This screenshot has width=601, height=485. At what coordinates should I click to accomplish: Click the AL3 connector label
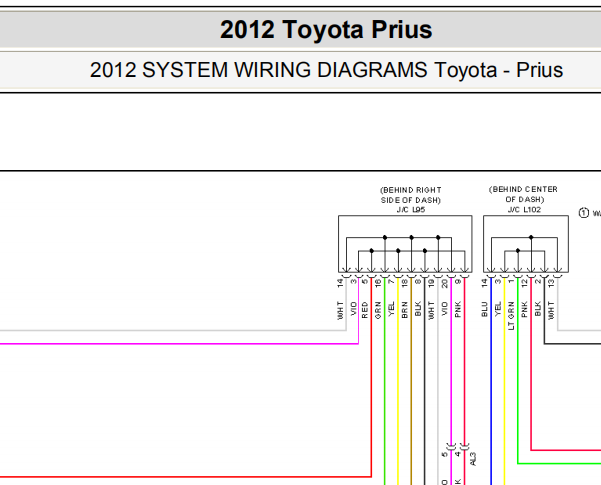473,459
